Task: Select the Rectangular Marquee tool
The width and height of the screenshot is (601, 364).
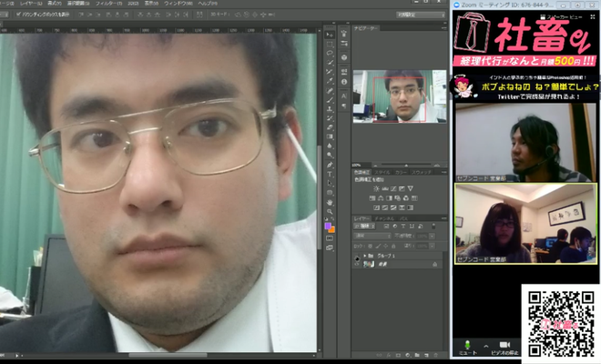Action: pos(330,43)
